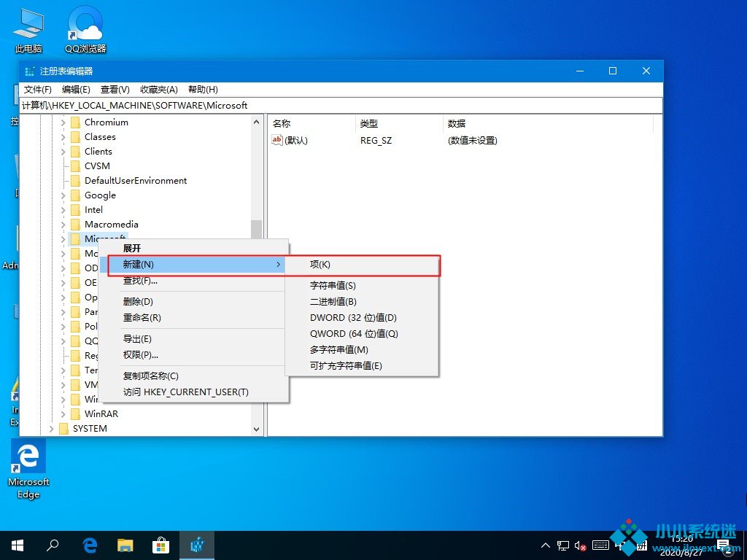Create a new QWORD (64 位)值(Q)
This screenshot has width=747, height=560.
[x=362, y=334]
